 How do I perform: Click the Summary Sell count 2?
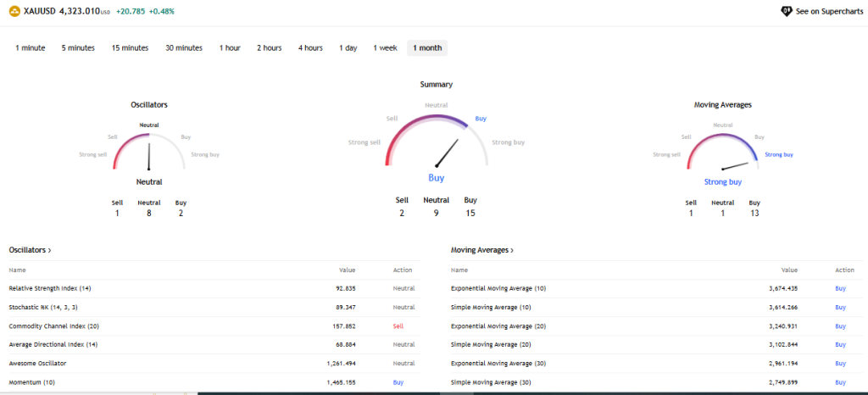[x=402, y=213]
